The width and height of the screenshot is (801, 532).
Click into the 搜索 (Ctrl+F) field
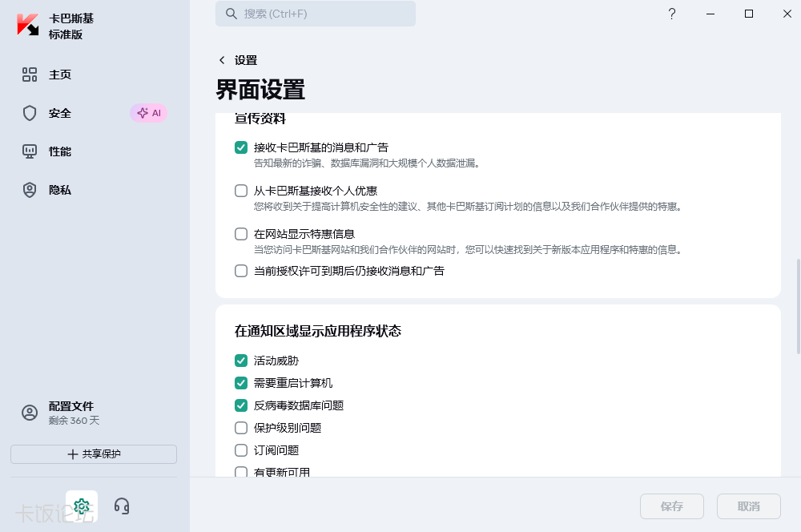coord(316,14)
